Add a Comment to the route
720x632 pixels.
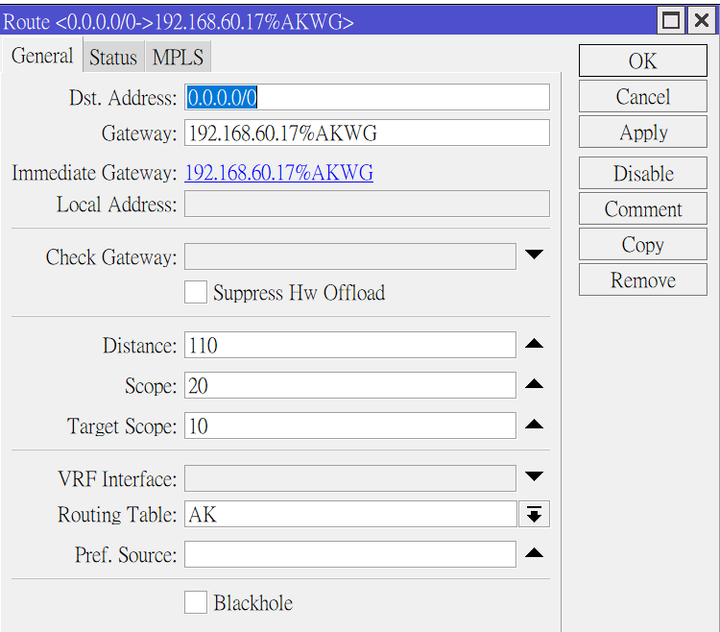tap(643, 209)
